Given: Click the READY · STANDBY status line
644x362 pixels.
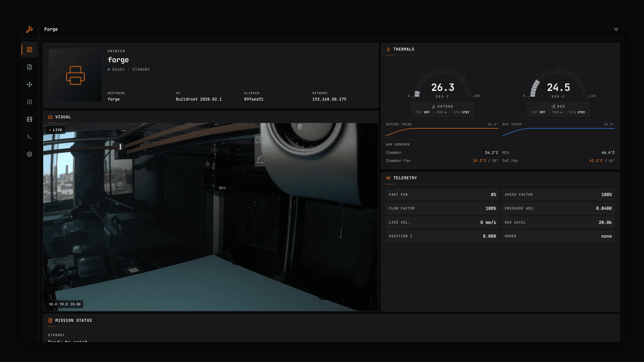Looking at the screenshot, I should pos(129,70).
